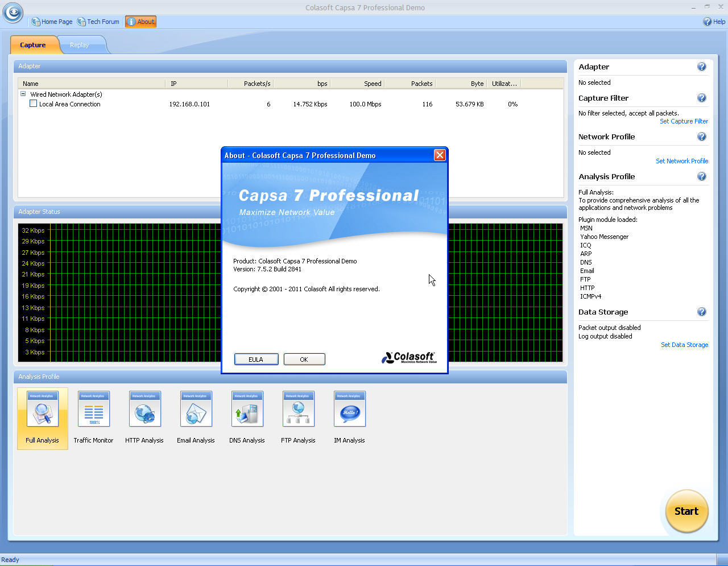Choose the Full Analysis profile icon

[42, 418]
